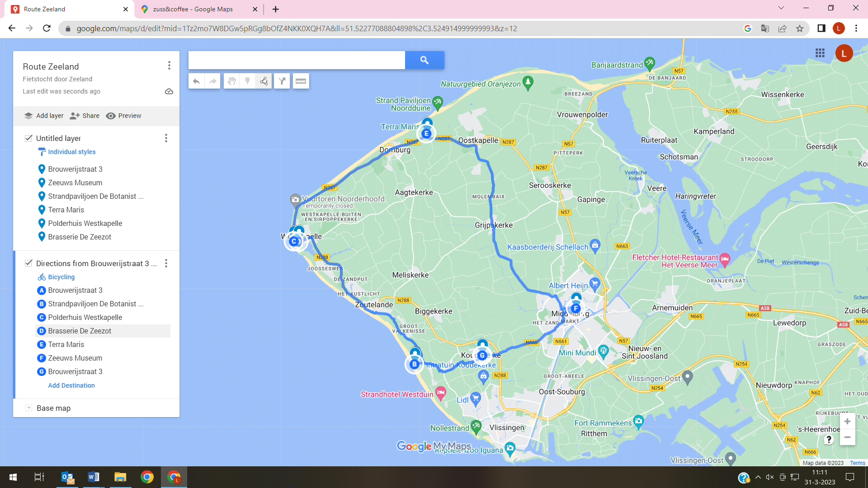Viewport: 868px width, 488px height.
Task: Open Word from the Windows taskbar
Action: pos(94,477)
